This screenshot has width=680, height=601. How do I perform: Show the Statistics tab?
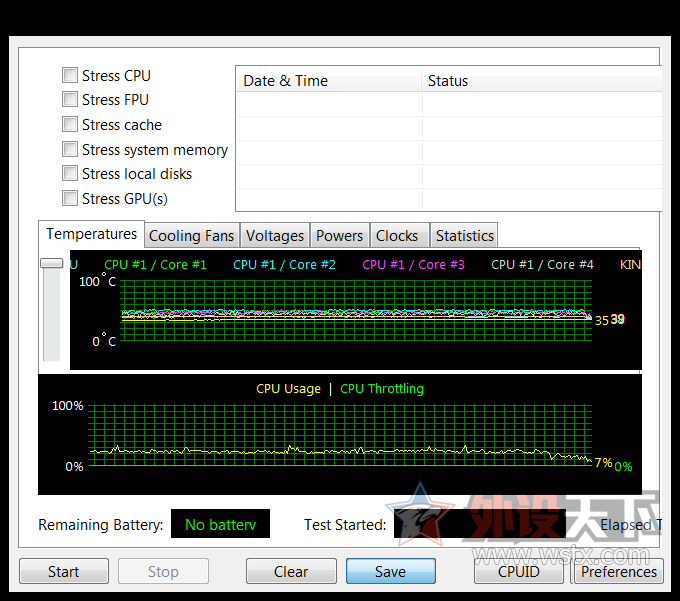[464, 235]
